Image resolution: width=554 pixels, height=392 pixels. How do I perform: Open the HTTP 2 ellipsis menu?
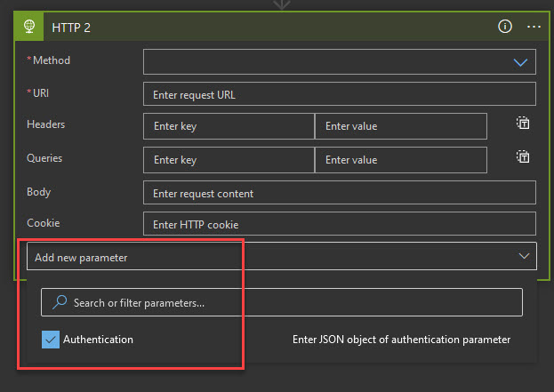tap(534, 27)
